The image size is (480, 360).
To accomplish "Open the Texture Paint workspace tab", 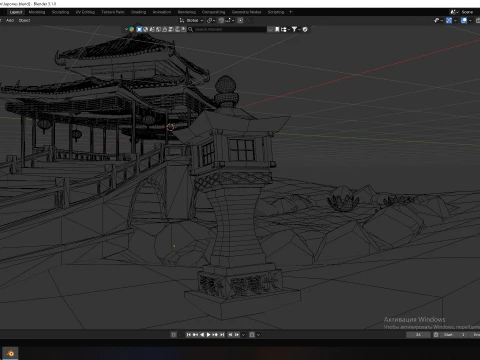I will [x=113, y=12].
